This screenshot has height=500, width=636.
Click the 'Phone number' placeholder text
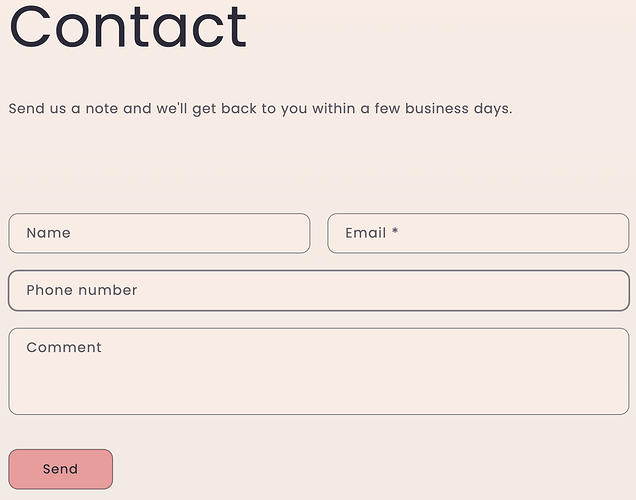point(82,290)
